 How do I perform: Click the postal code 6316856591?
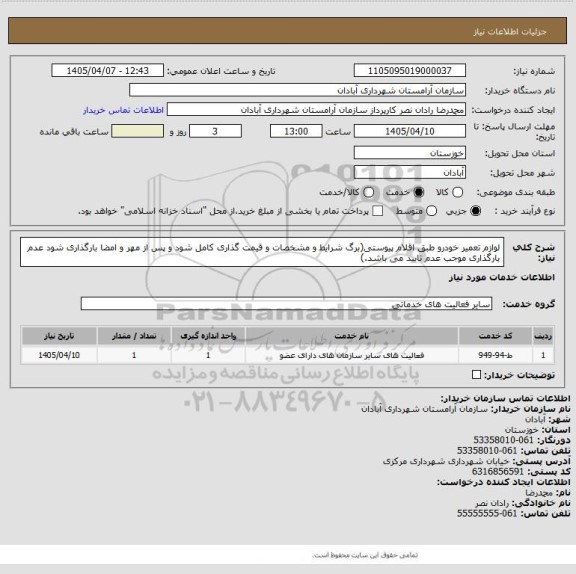click(x=498, y=472)
